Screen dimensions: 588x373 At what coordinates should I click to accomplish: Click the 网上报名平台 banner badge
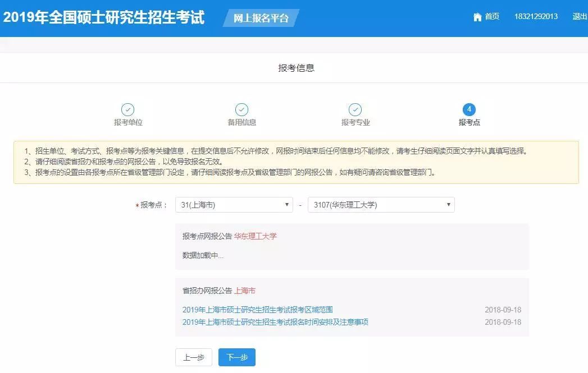261,18
